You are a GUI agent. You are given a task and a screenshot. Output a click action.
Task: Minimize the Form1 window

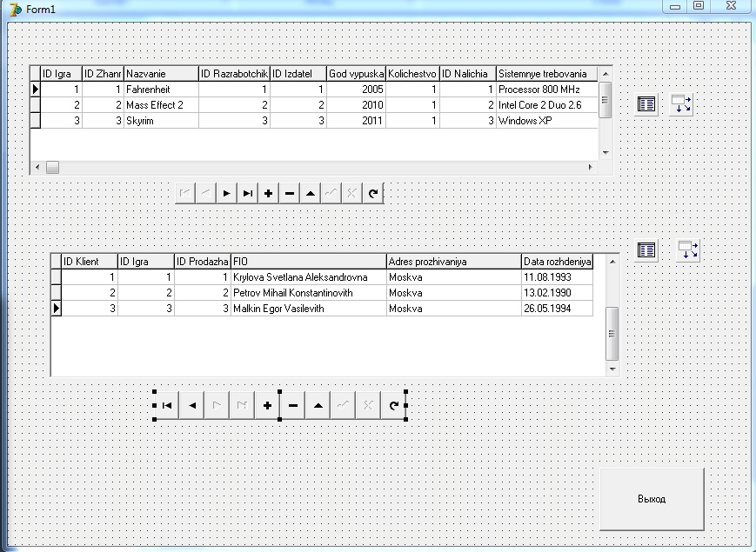click(675, 7)
